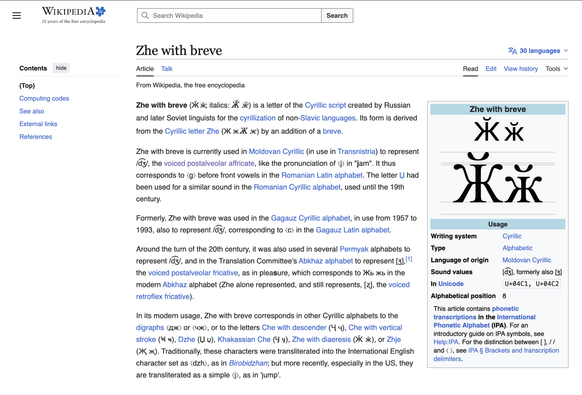Open the Abkhaz link in modern alphabet sentence

click(x=174, y=285)
